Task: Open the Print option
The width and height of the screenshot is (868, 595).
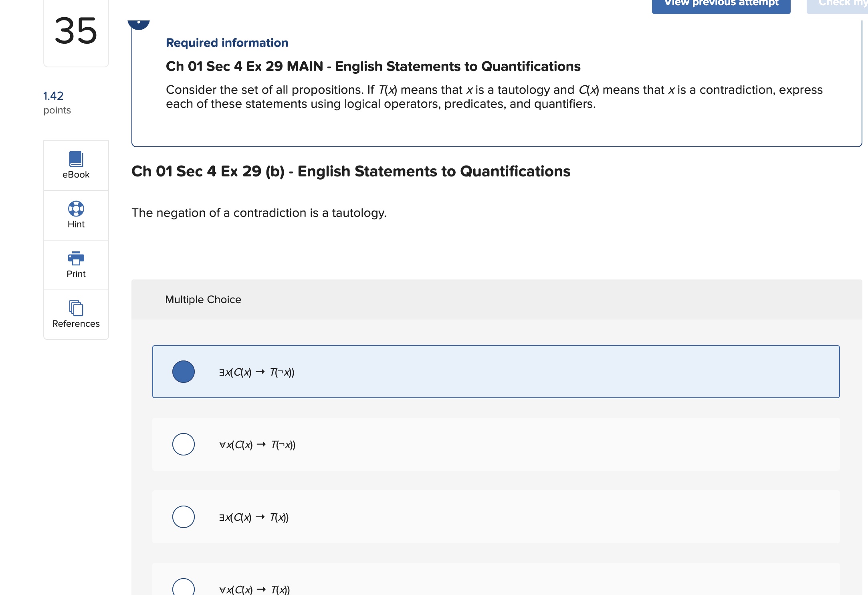Action: tap(76, 265)
